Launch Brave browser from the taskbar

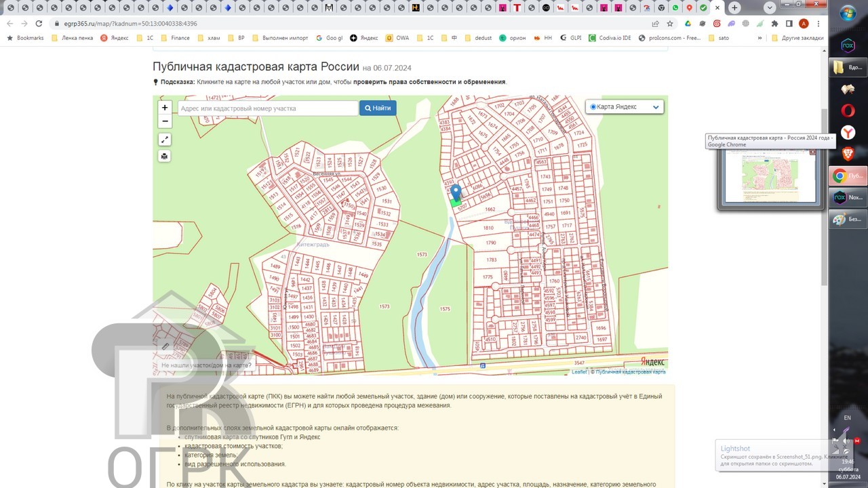pos(848,155)
